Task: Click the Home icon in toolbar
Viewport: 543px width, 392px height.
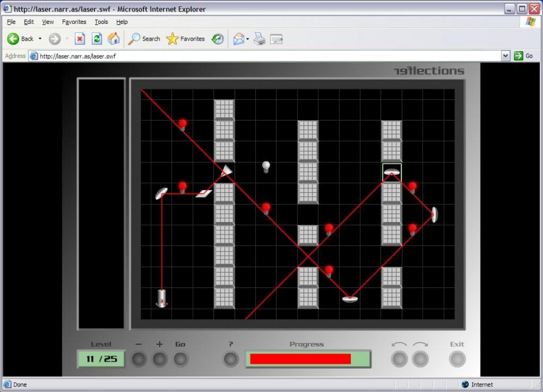Action: point(113,39)
